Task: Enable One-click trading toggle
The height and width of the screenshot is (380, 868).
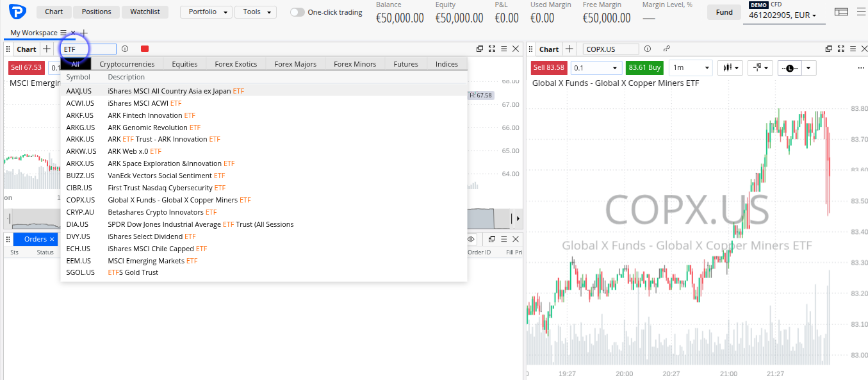Action: pos(297,12)
